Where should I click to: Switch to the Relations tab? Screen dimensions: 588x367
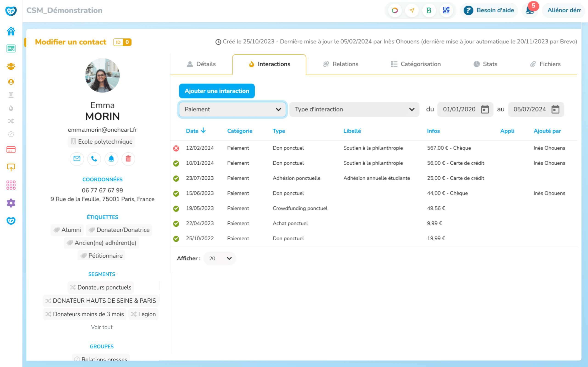coord(341,64)
